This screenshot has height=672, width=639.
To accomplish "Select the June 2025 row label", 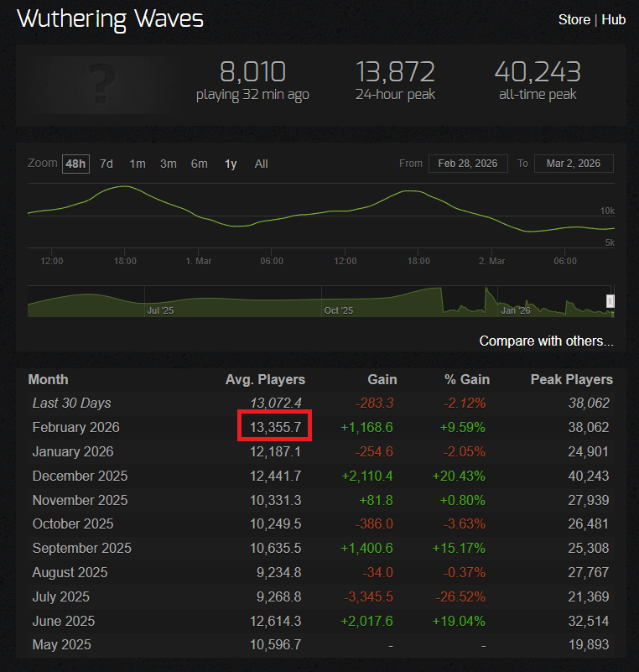I will coord(64,621).
